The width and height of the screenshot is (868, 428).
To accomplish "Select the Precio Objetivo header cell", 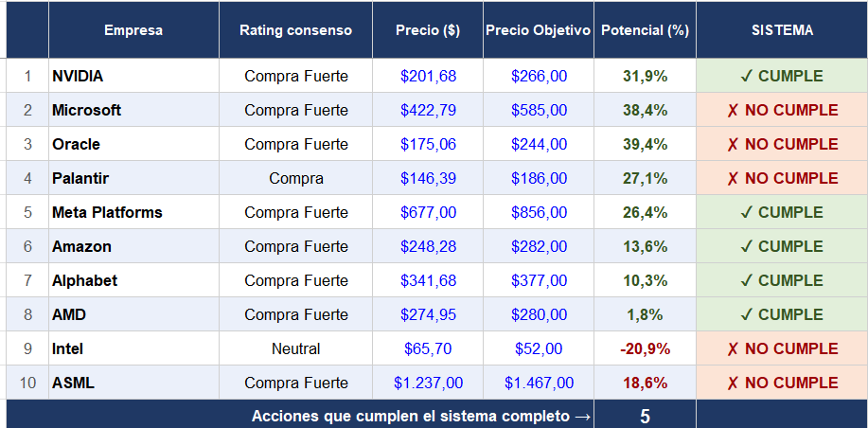I will (x=539, y=30).
